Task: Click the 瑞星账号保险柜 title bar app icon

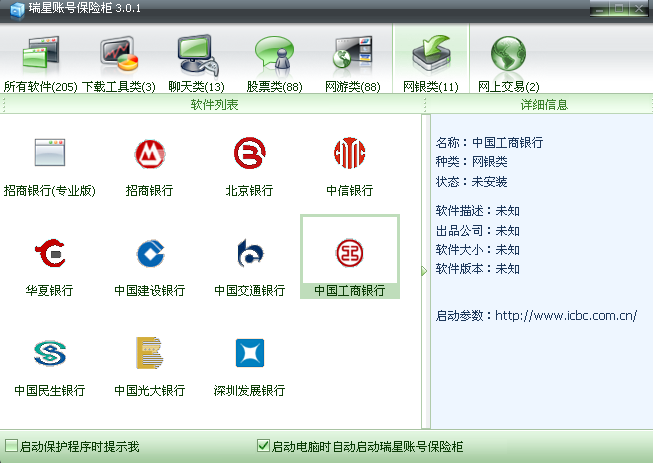Action: click(x=17, y=10)
